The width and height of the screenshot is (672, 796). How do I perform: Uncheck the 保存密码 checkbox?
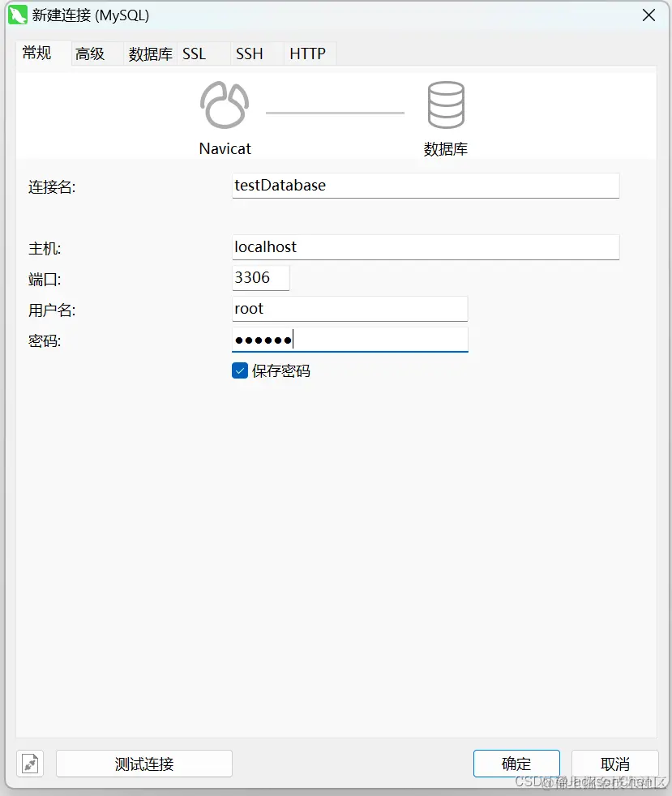pos(240,370)
